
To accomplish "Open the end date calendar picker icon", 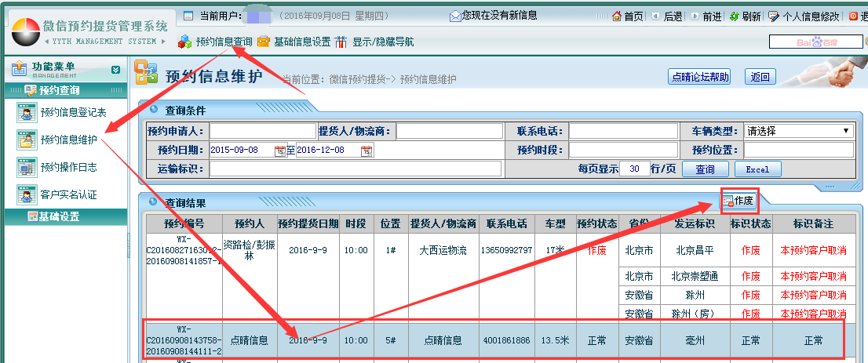I will click(x=366, y=151).
